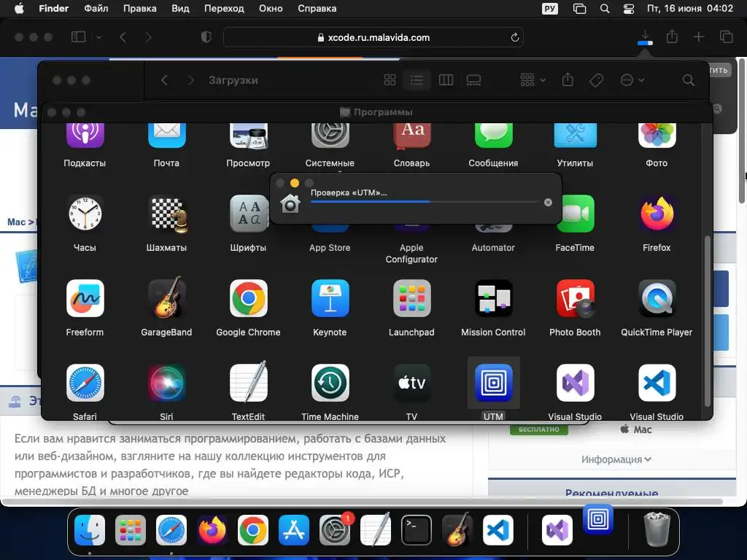This screenshot has width=747, height=560.
Task: Click Safari page horizontal scrollbar
Action: click(x=362, y=502)
